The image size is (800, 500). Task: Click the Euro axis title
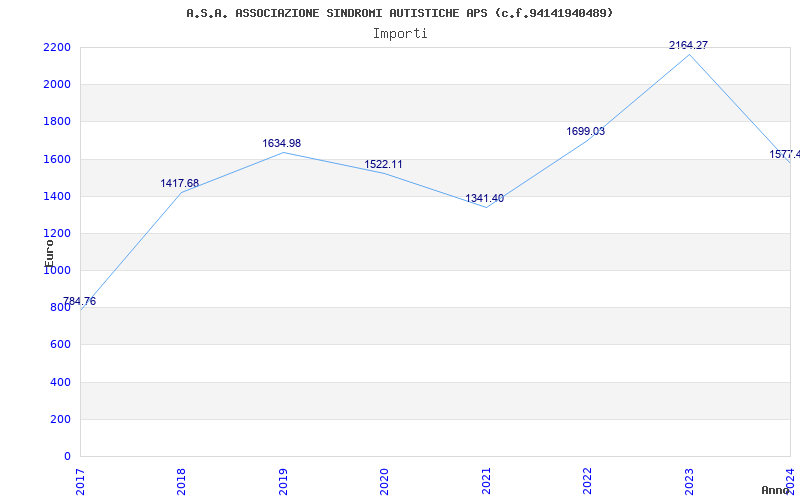(x=49, y=253)
